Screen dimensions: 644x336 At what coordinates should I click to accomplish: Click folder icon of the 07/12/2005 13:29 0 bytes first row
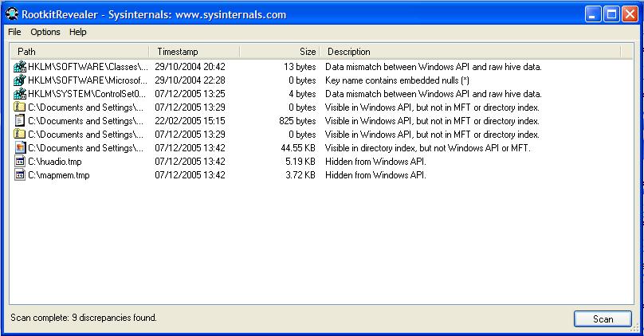pyautogui.click(x=20, y=107)
